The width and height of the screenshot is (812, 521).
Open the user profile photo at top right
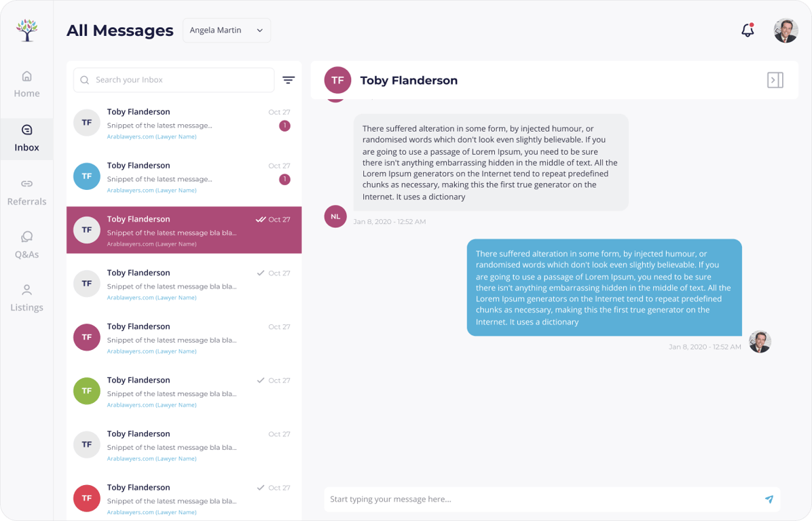click(x=786, y=31)
